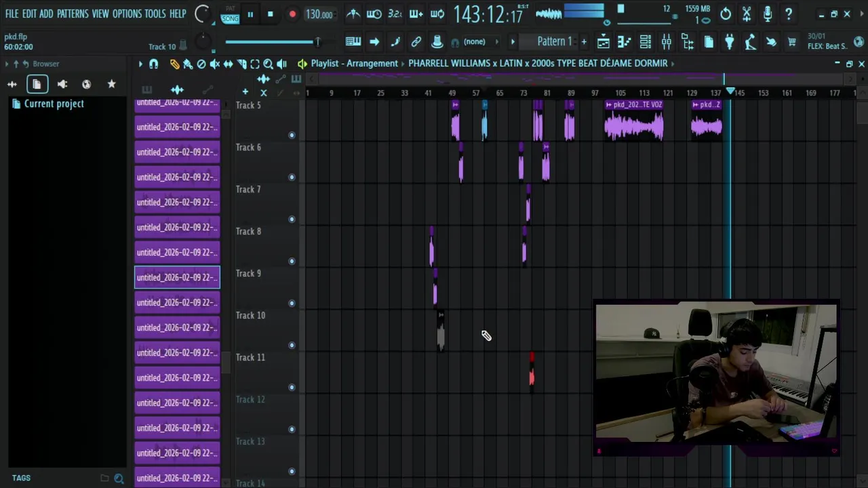Open the pattern arrow menu left of Pattern 1

tap(513, 42)
